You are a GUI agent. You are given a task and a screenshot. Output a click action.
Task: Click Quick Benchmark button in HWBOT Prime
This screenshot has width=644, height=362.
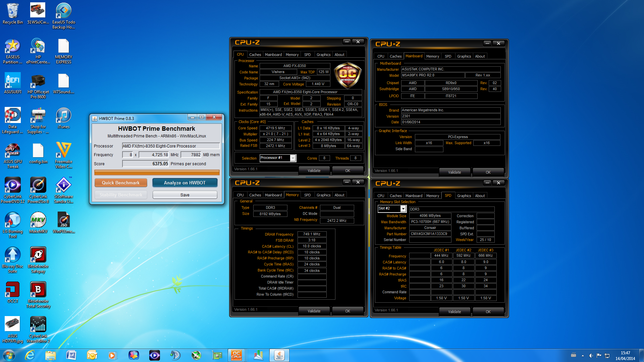pyautogui.click(x=121, y=183)
